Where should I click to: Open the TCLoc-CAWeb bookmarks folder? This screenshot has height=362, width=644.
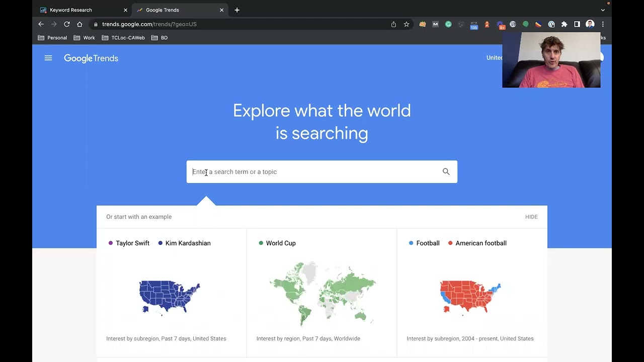click(123, 38)
